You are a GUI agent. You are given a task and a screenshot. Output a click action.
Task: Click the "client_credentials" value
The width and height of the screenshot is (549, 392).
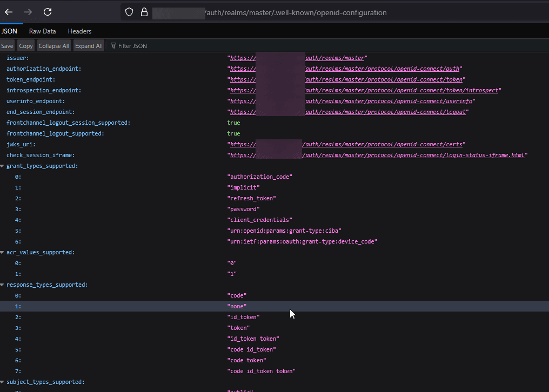(x=259, y=220)
